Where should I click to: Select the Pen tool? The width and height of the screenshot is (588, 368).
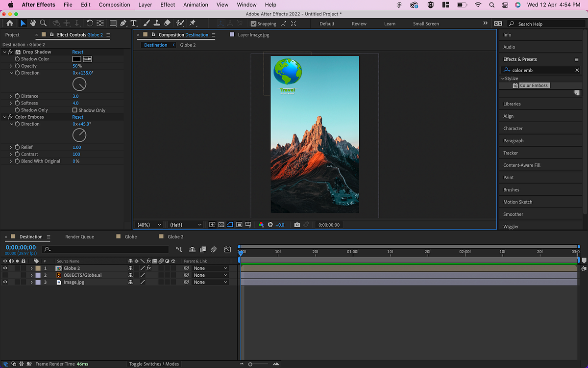coord(122,23)
